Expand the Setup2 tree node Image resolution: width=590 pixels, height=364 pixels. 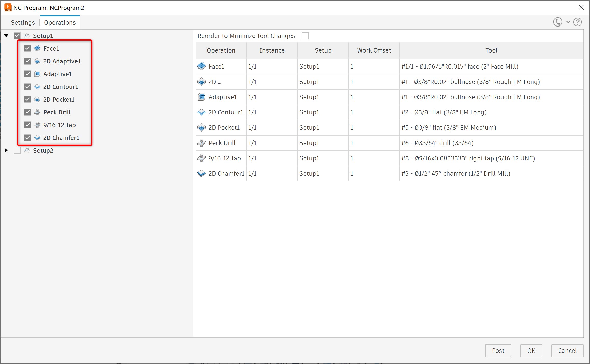tap(6, 150)
